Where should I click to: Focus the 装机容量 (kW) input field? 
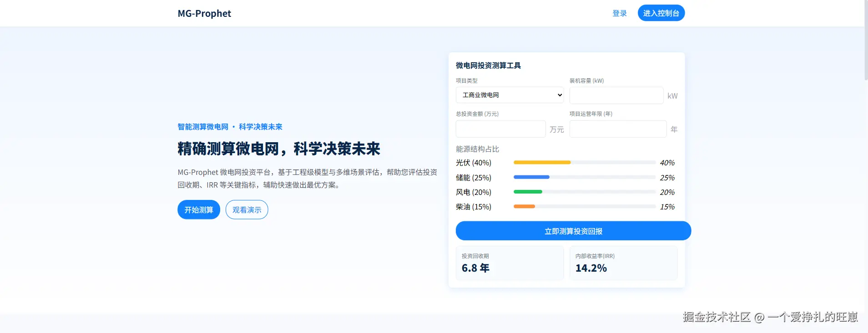616,95
